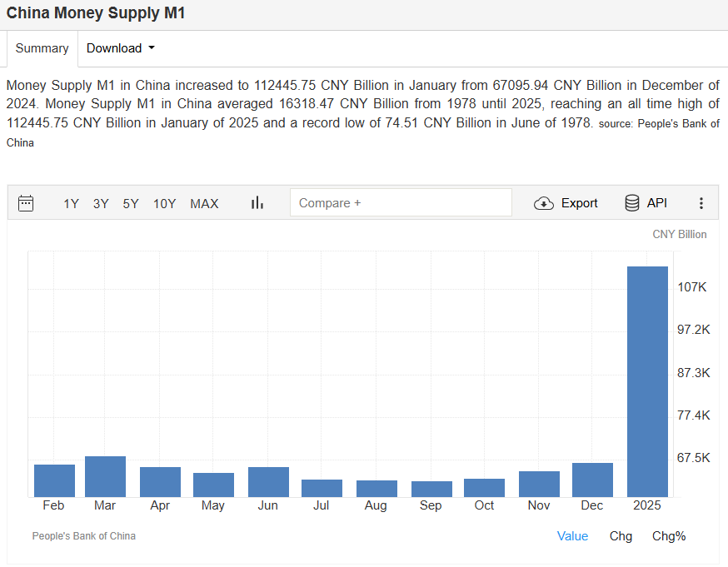728x567 pixels.
Task: Click the Export button label
Action: (579, 203)
